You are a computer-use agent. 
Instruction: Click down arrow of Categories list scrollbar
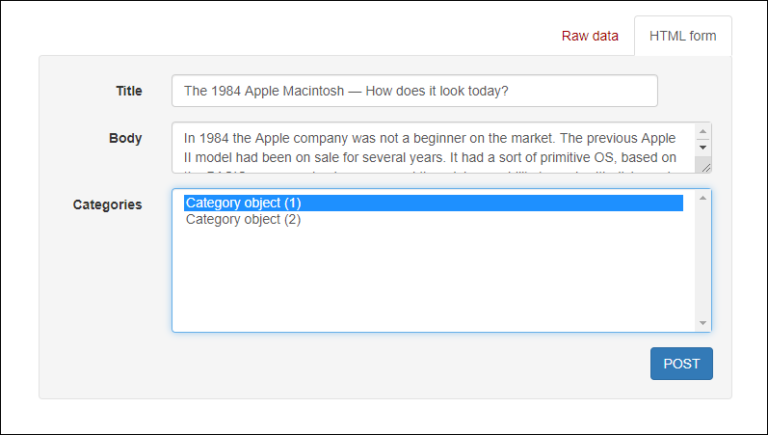703,322
